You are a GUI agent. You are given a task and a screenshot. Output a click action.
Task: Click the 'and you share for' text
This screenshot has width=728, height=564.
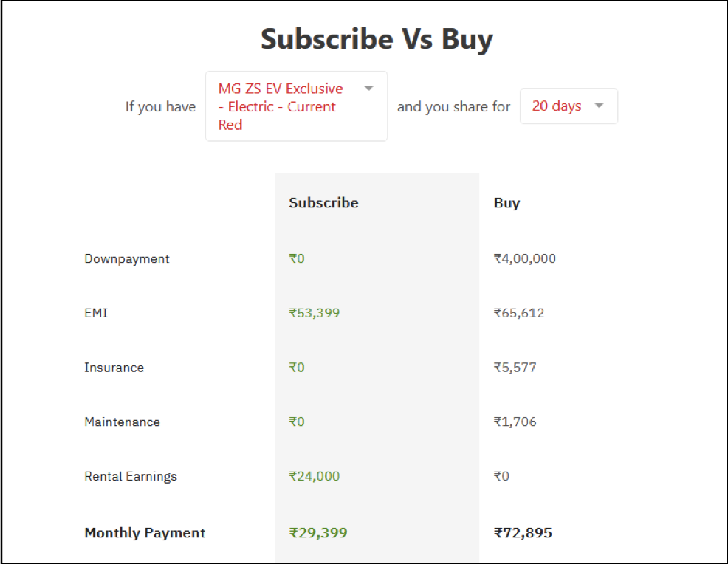[x=453, y=107]
